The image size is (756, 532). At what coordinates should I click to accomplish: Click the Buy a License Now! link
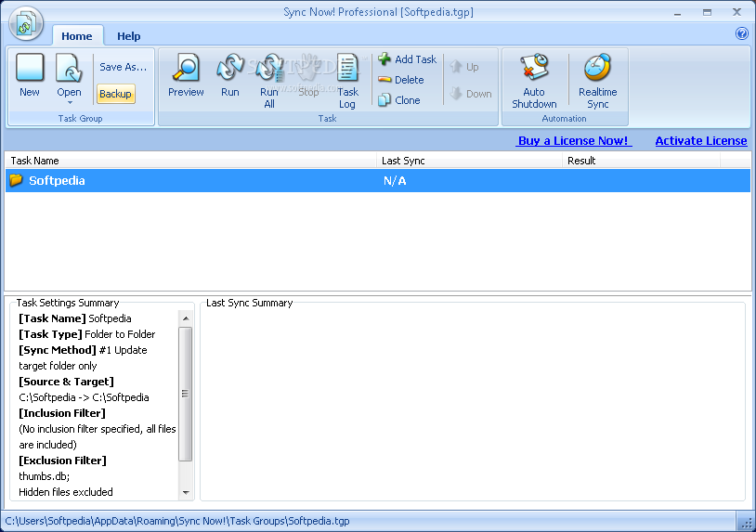(573, 141)
